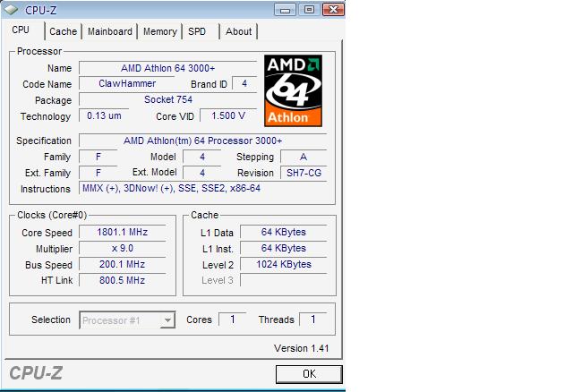Select the ClawHammer code name value
This screenshot has height=392, width=573.
[x=127, y=83]
